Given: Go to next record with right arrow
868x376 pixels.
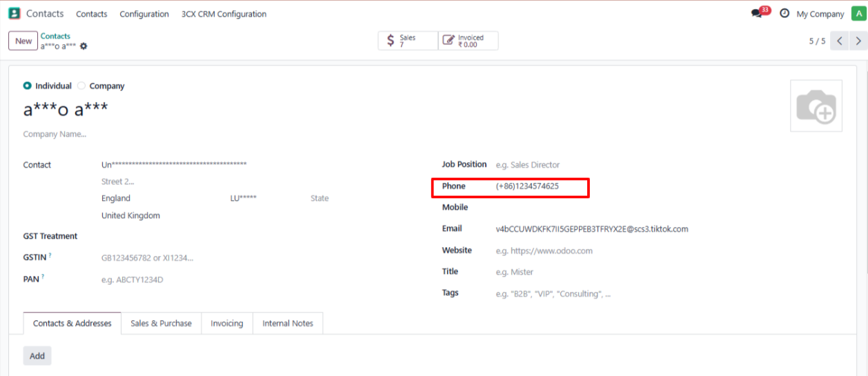Looking at the screenshot, I should (858, 41).
